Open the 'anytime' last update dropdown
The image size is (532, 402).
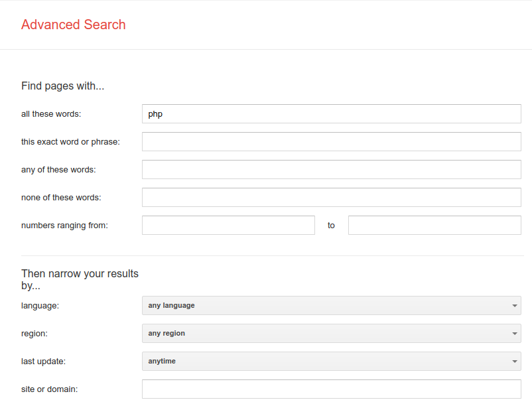[x=332, y=361]
